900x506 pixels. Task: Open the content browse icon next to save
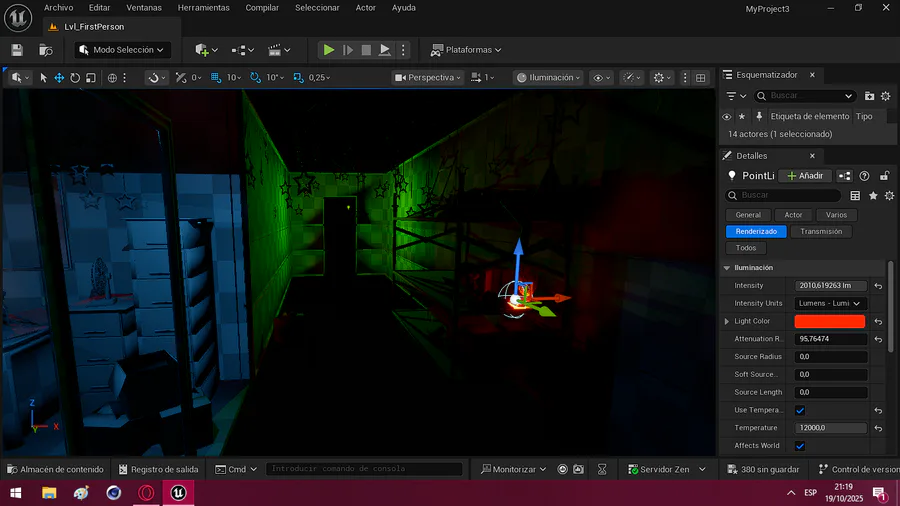pyautogui.click(x=45, y=50)
